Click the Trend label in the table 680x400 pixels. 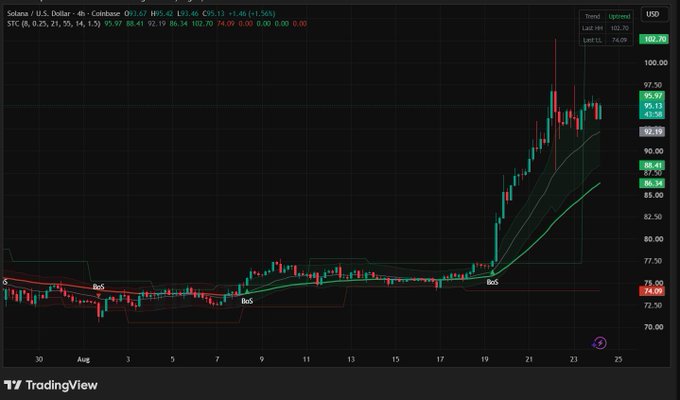point(592,16)
